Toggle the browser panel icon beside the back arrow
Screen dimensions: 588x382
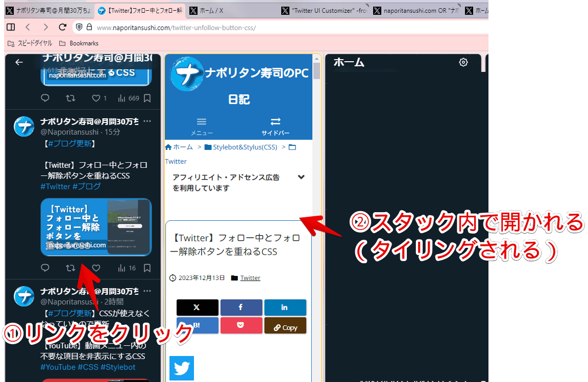[11, 27]
